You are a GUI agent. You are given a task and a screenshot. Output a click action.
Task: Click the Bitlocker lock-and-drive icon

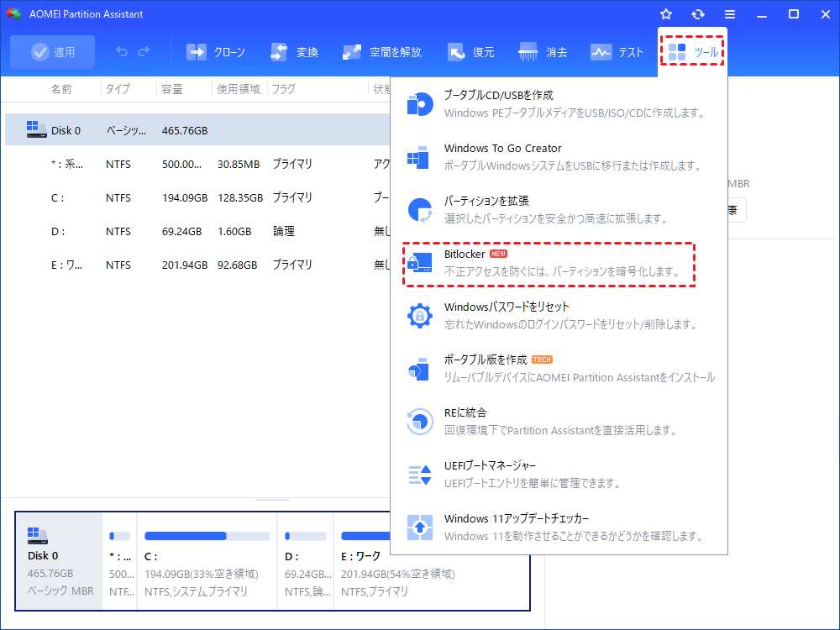coord(419,262)
